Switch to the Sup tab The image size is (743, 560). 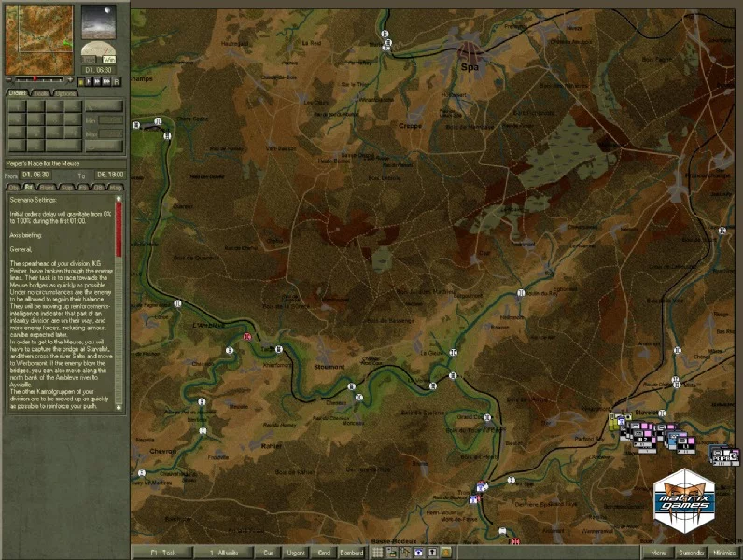[x=67, y=188]
